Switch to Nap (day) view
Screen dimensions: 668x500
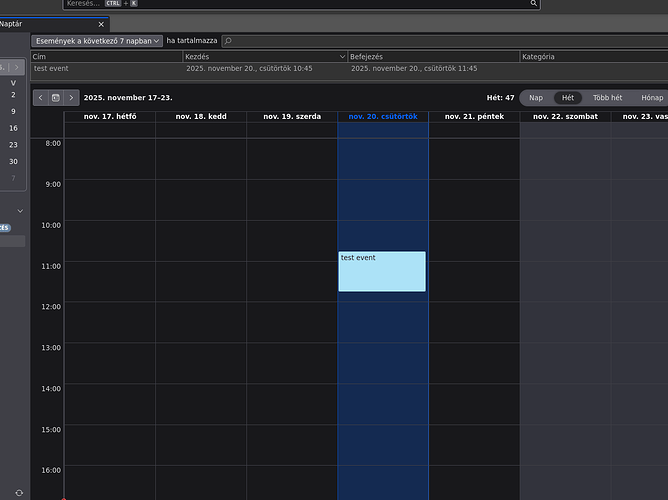click(x=536, y=98)
